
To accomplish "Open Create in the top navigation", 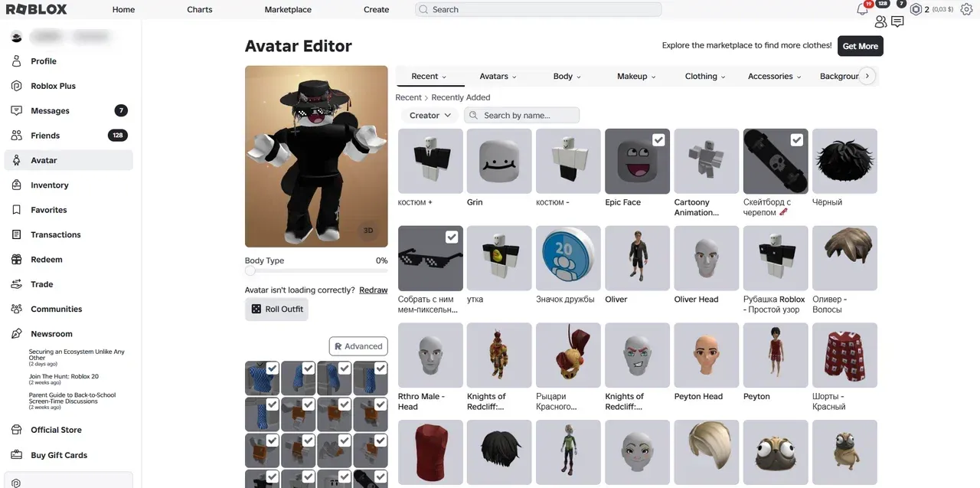I will pos(377,10).
